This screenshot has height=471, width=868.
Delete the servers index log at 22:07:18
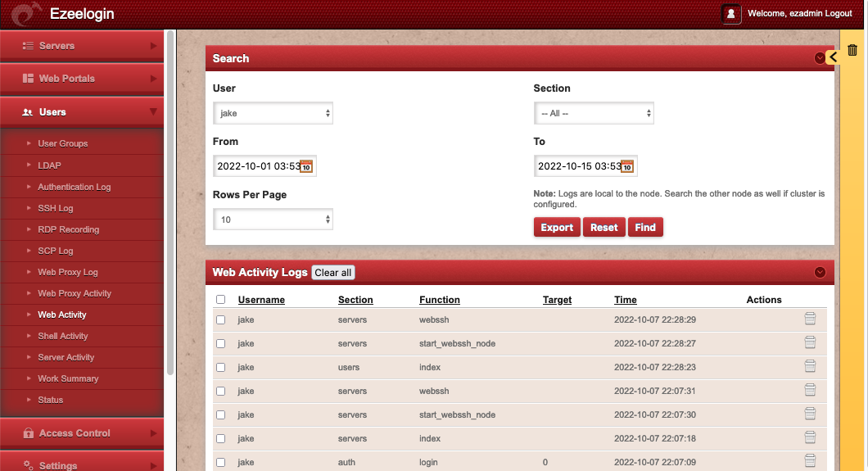coord(810,437)
